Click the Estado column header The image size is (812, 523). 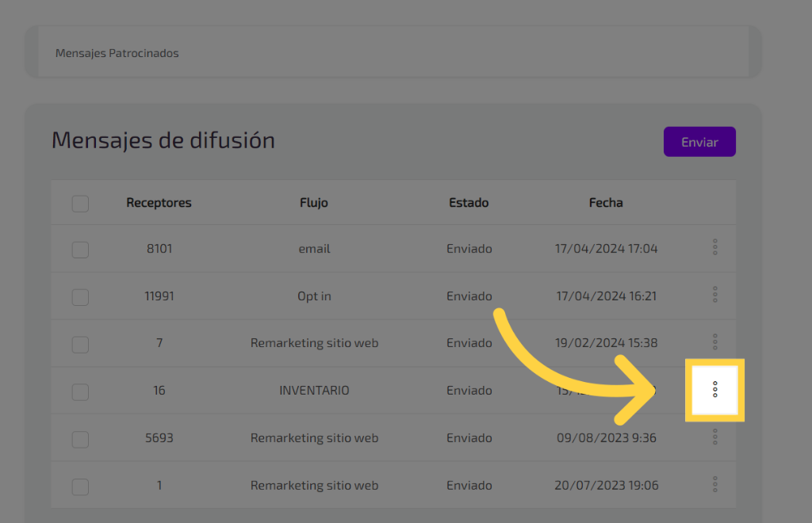[x=469, y=203]
